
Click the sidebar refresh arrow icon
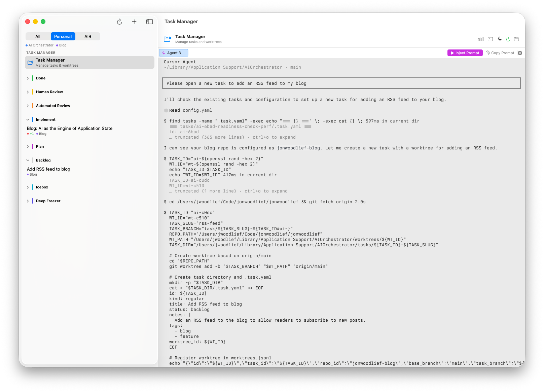pyautogui.click(x=119, y=22)
